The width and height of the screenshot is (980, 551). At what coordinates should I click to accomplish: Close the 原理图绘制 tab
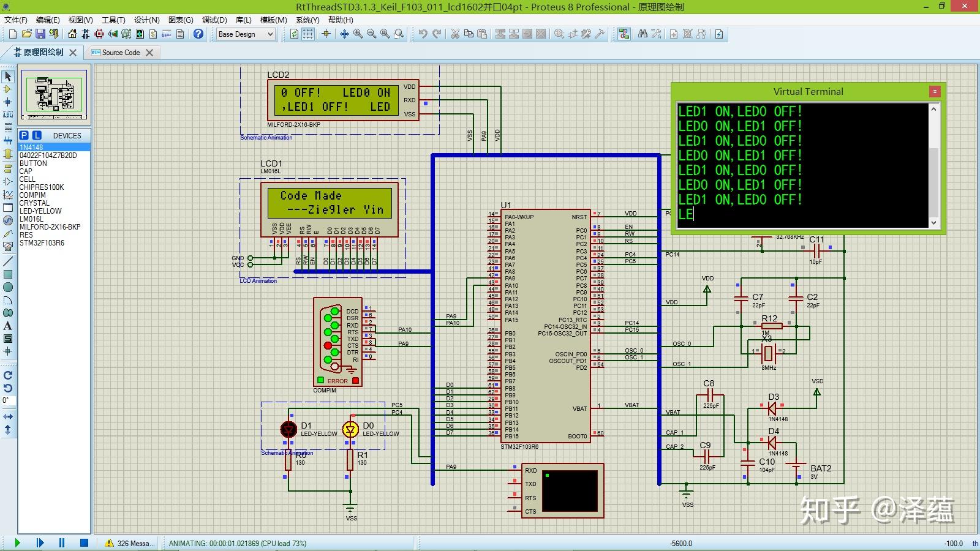73,53
